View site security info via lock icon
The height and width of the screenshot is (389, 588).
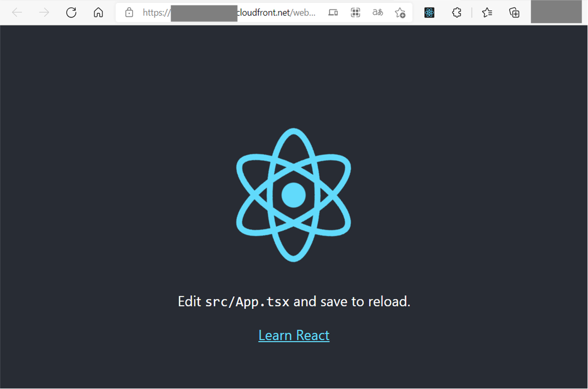129,12
